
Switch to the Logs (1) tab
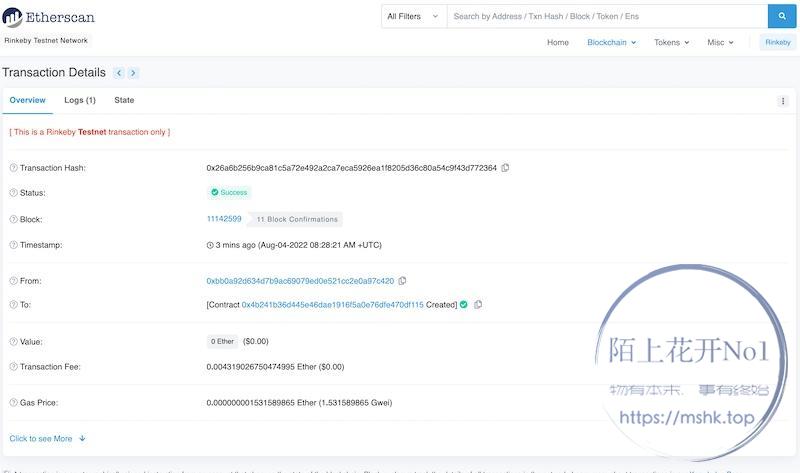(80, 100)
